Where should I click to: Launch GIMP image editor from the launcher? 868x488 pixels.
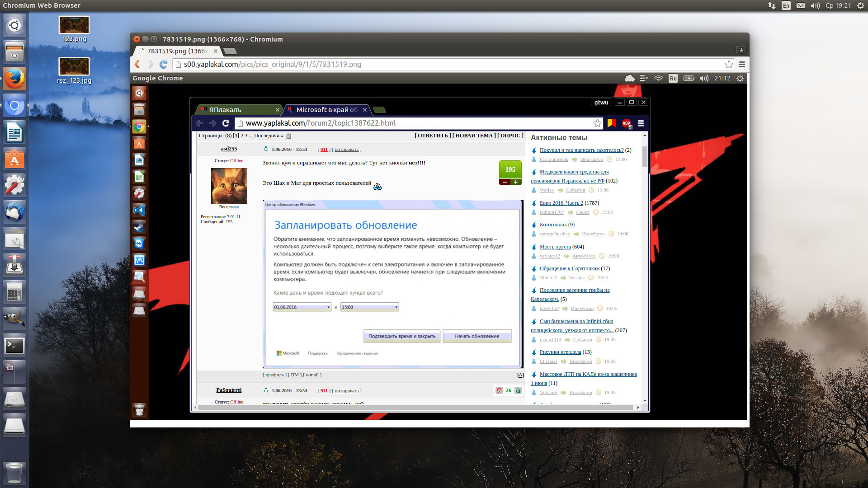pos(14,319)
